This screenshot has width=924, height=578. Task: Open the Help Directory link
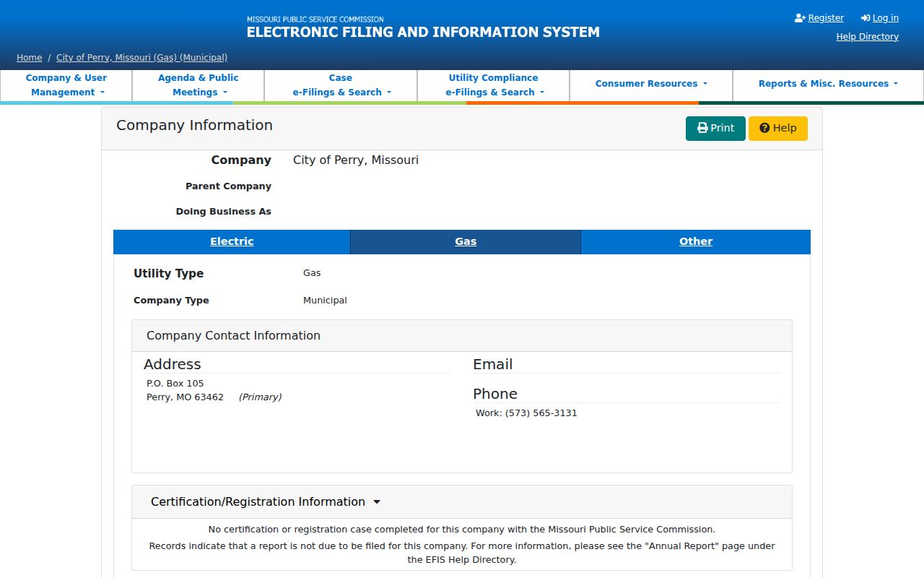tap(868, 37)
